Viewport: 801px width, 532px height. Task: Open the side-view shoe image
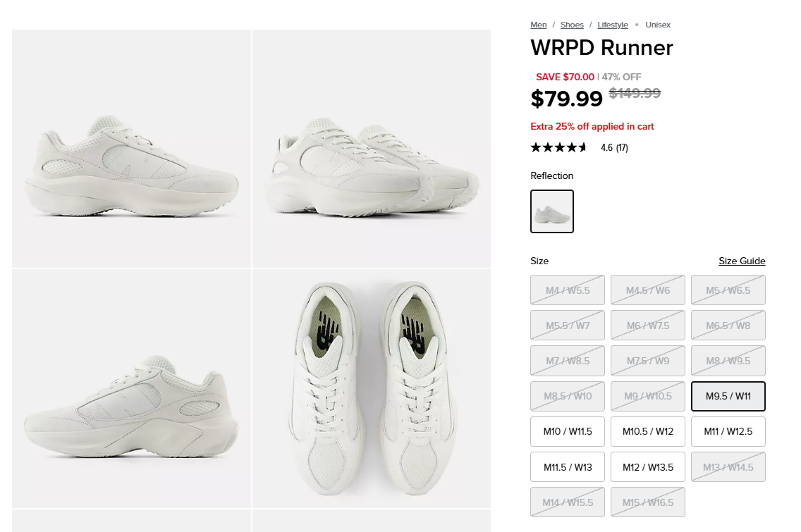[132, 149]
